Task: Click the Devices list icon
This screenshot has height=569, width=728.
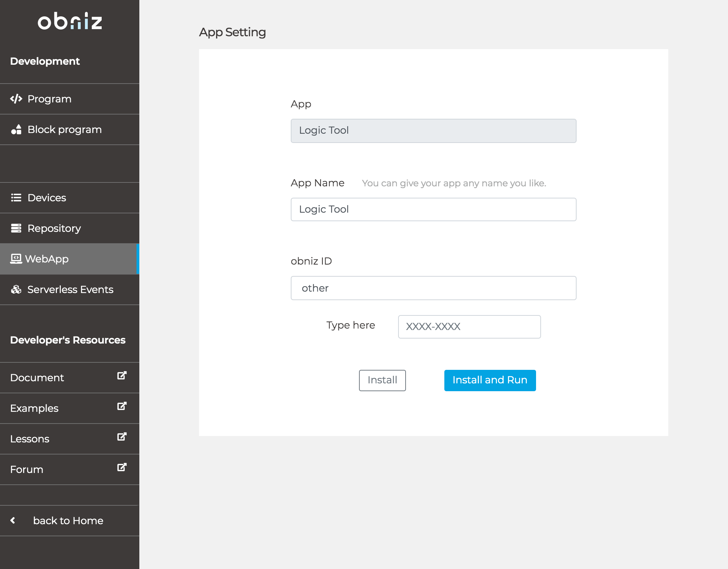Action: click(16, 198)
